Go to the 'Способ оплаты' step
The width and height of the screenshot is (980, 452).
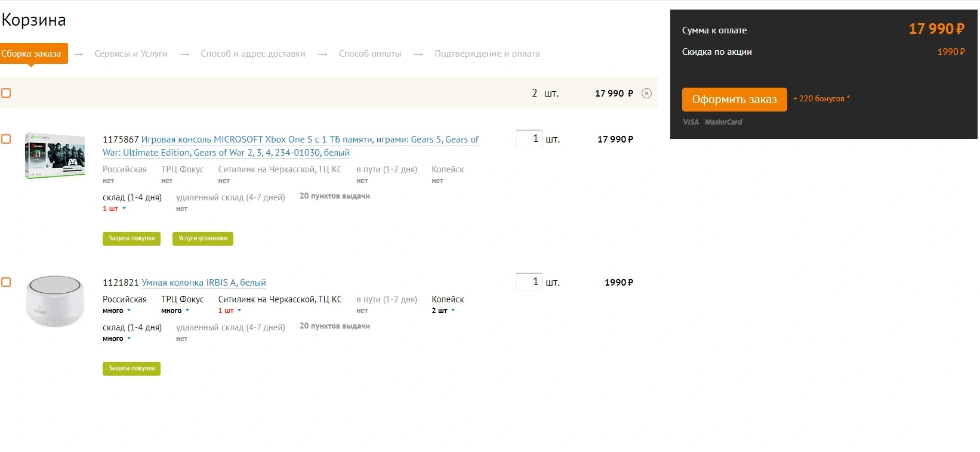[x=370, y=54]
